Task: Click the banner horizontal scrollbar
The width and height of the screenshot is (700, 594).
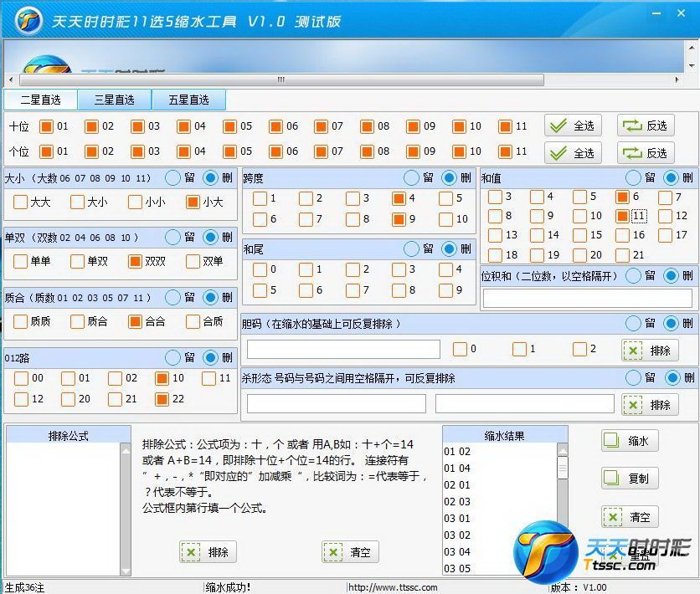Action: point(281,79)
